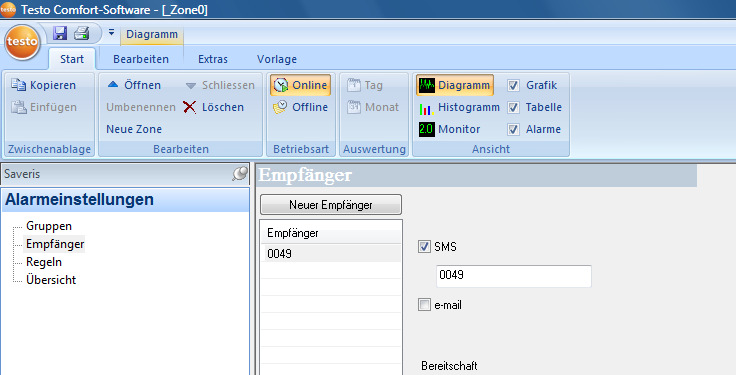Select the Diagramm contextual tab
The image size is (736, 375).
coord(152,34)
